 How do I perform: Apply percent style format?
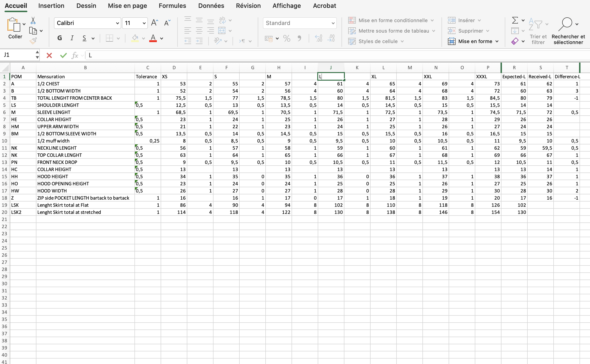click(287, 38)
